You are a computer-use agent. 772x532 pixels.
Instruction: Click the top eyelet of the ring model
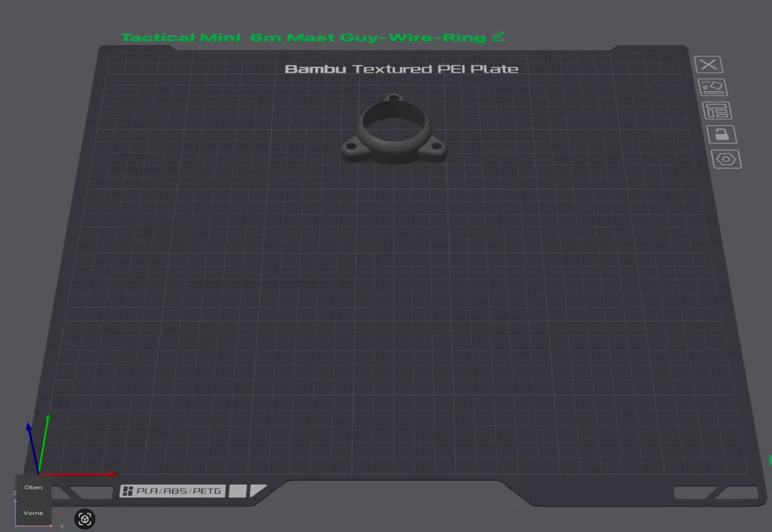pyautogui.click(x=394, y=99)
